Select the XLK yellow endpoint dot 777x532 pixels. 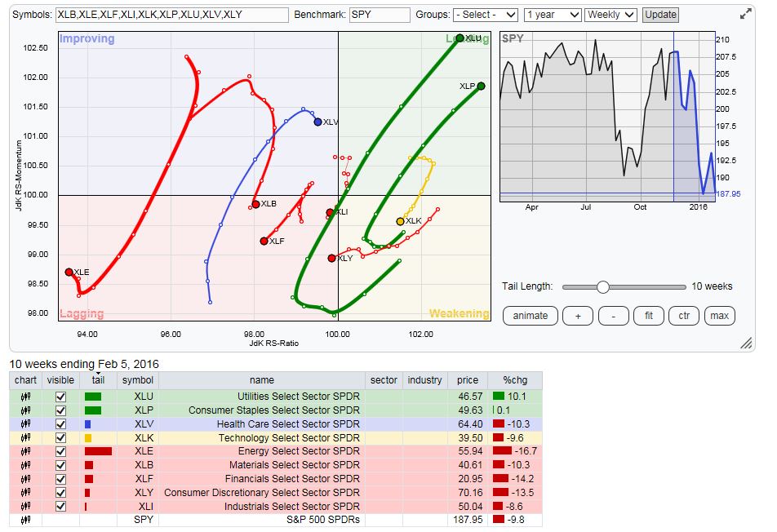400,221
